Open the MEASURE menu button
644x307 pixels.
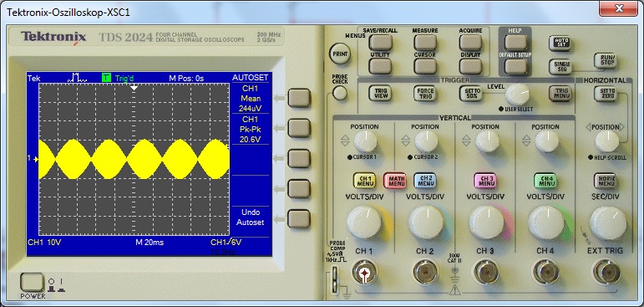pyautogui.click(x=425, y=43)
